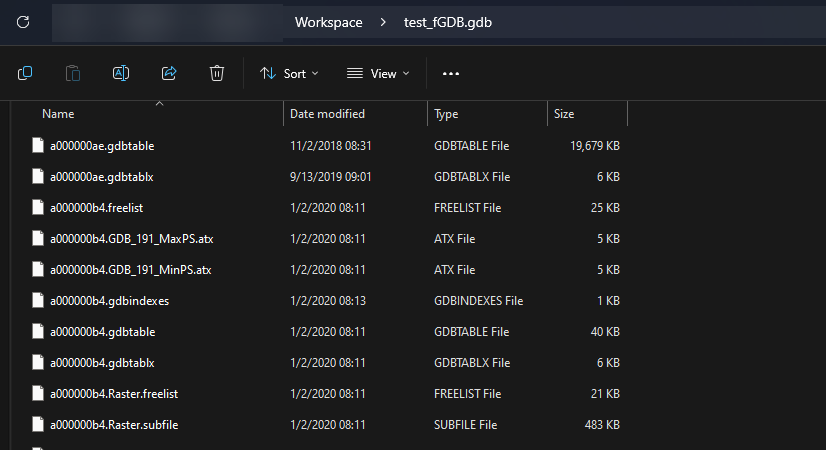Click the Rename icon in the toolbar
The width and height of the screenshot is (826, 450).
click(x=121, y=73)
